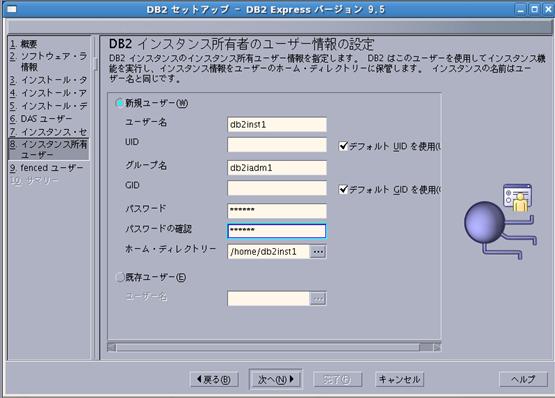Open help with ヘルプ button

pos(523,380)
